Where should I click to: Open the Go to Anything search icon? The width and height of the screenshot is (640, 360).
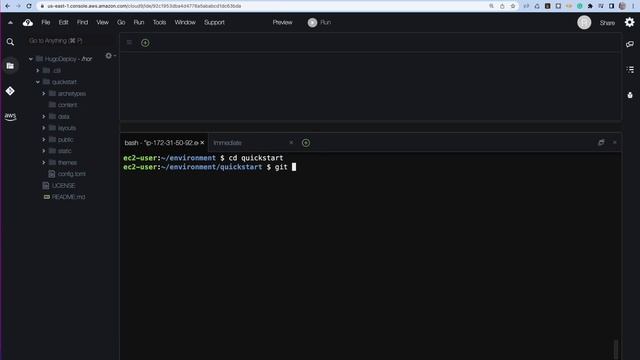[x=10, y=42]
